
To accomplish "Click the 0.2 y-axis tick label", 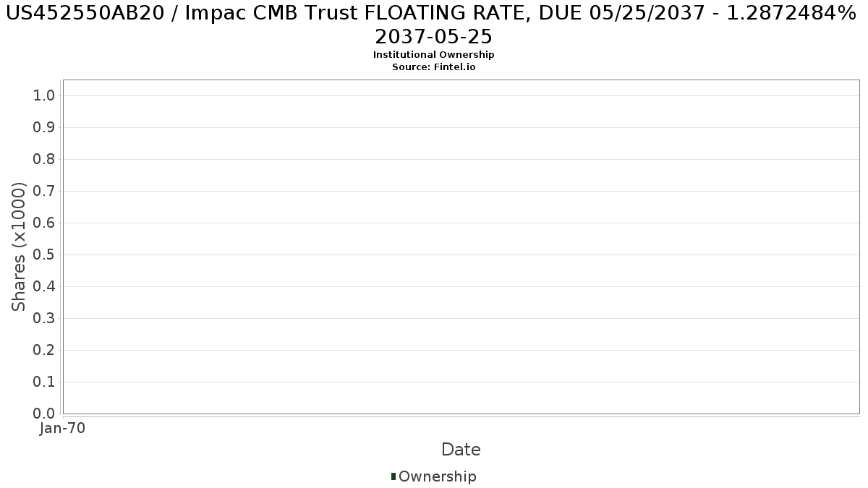I will click(x=45, y=350).
